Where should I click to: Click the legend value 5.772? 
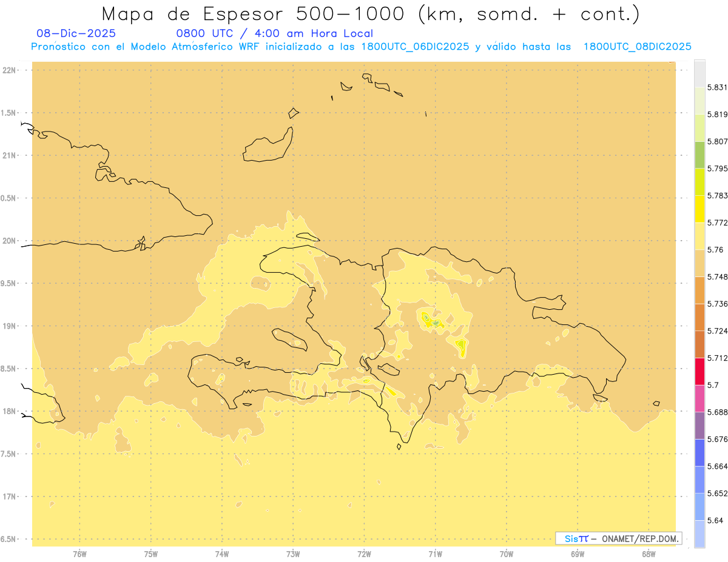coord(718,222)
